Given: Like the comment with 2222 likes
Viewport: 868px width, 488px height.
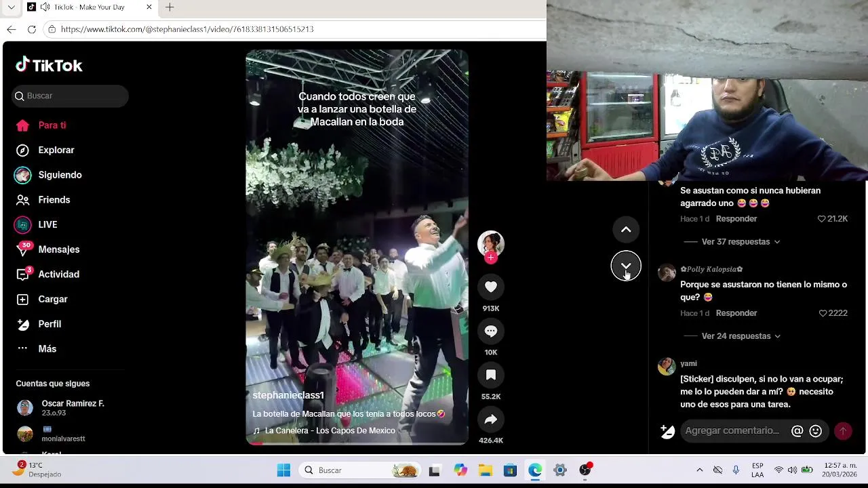Looking at the screenshot, I should pyautogui.click(x=823, y=313).
